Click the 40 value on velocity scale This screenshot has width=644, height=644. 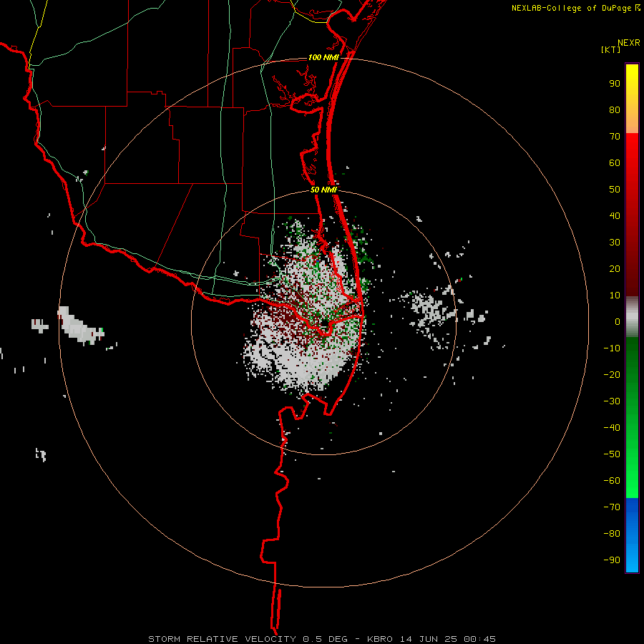tap(615, 215)
